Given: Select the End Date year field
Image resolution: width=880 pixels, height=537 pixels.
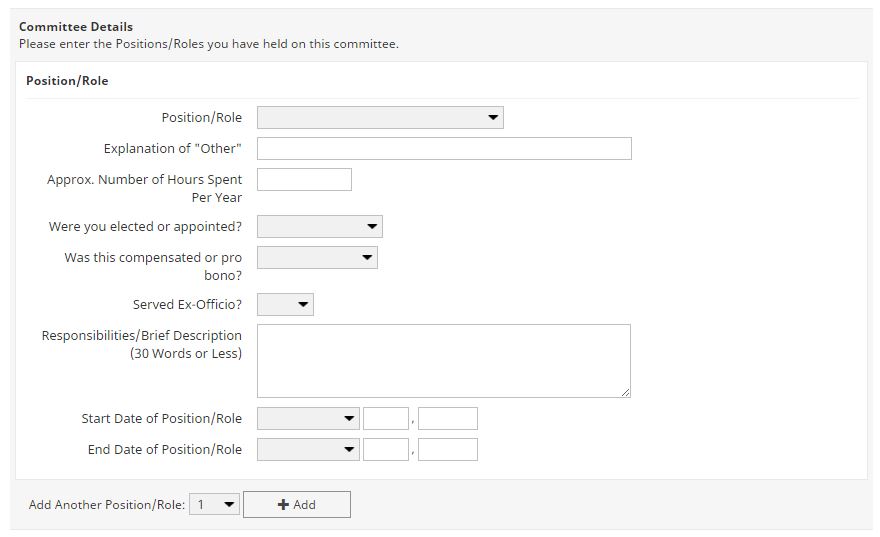Looking at the screenshot, I should (x=447, y=450).
